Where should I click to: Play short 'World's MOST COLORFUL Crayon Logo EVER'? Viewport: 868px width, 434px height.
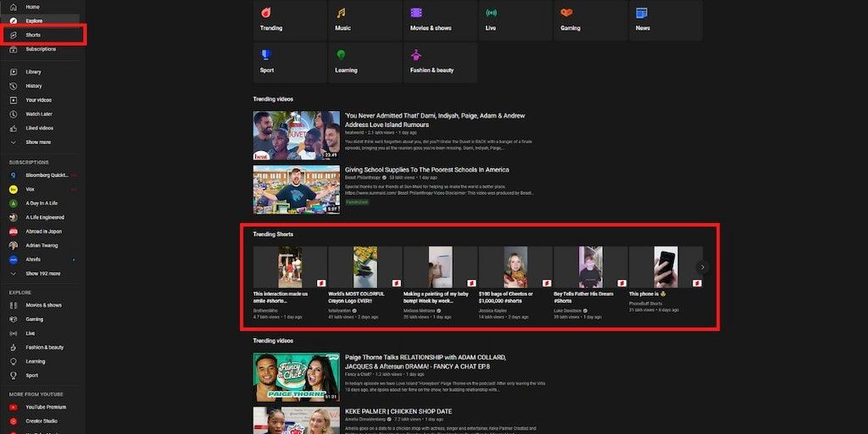[365, 267]
